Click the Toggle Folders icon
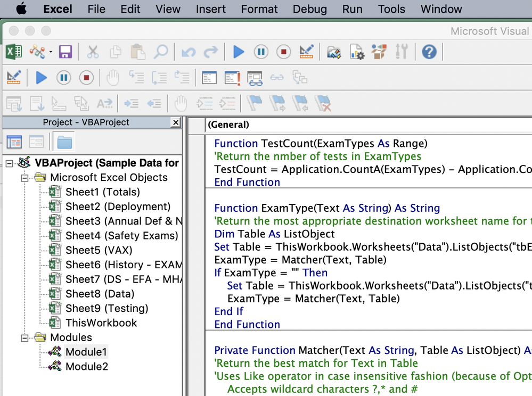 [x=64, y=142]
